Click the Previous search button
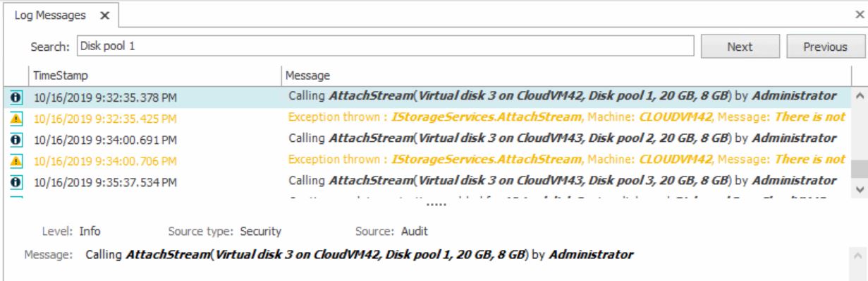Viewport: 868px width, 281px height. pos(824,47)
